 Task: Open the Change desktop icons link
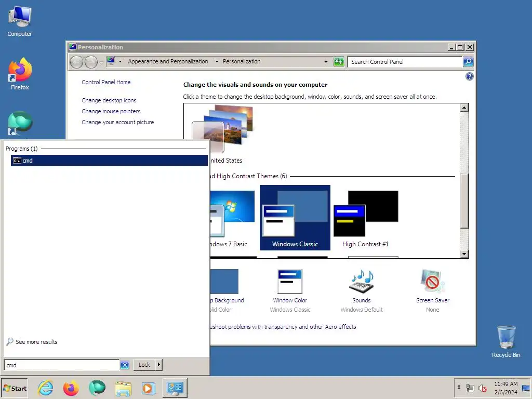(x=109, y=100)
